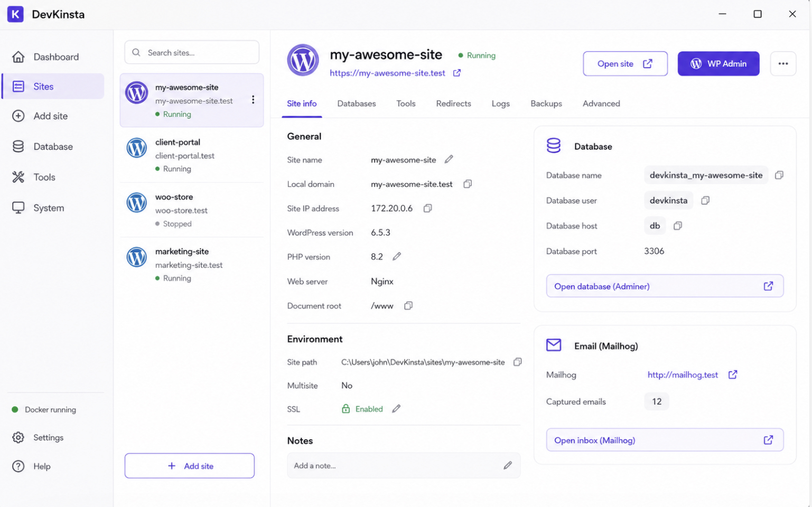Click external link icon beside Mailhog URL
This screenshot has height=507, width=812.
(x=733, y=374)
